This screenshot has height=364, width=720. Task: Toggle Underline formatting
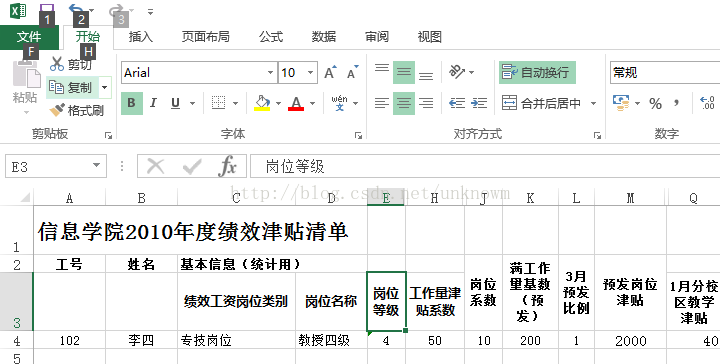click(x=175, y=103)
